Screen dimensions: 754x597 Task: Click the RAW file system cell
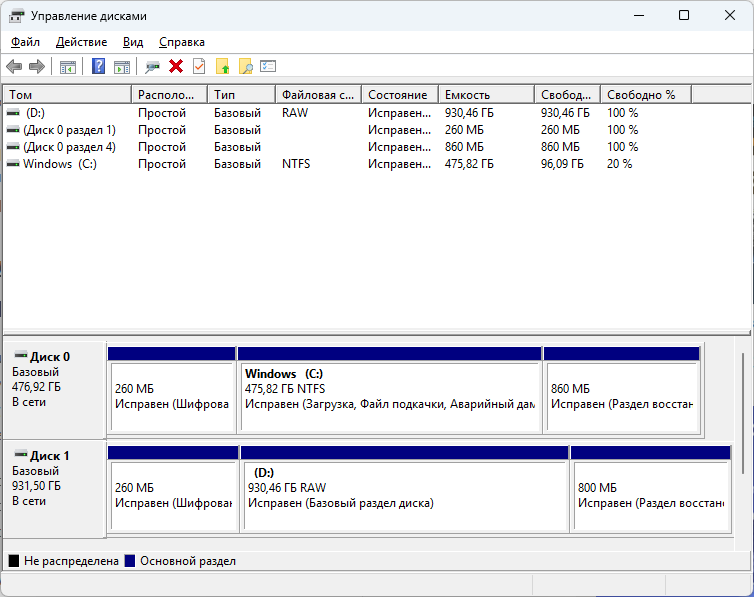click(295, 113)
